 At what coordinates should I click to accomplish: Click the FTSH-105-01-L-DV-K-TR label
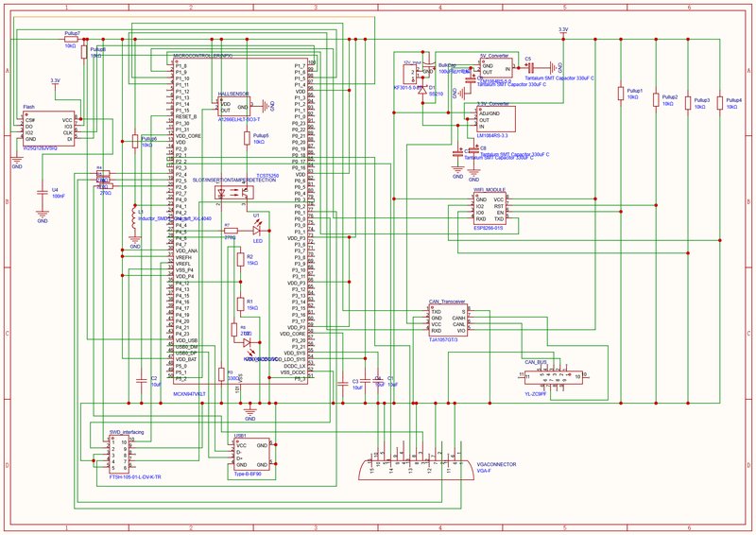coord(135,477)
